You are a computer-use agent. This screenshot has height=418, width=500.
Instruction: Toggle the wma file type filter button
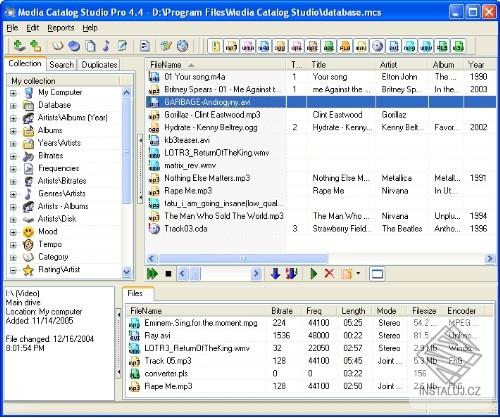(248, 46)
